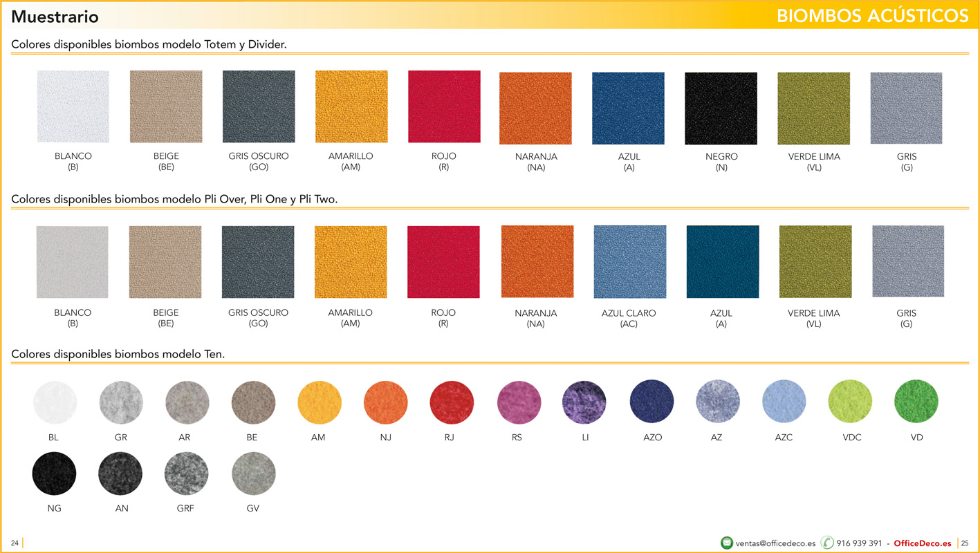
Task: Choose the BE beige felt circle
Action: (253, 402)
